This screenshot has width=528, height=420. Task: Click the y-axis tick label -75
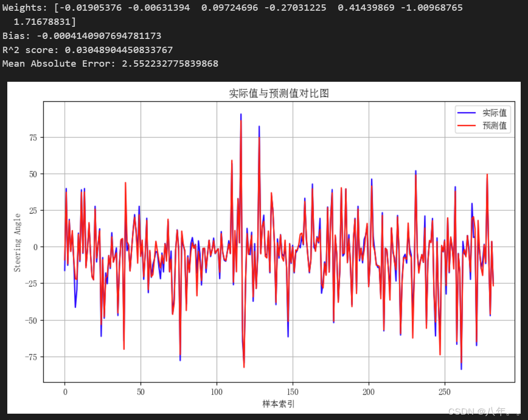[31, 357]
